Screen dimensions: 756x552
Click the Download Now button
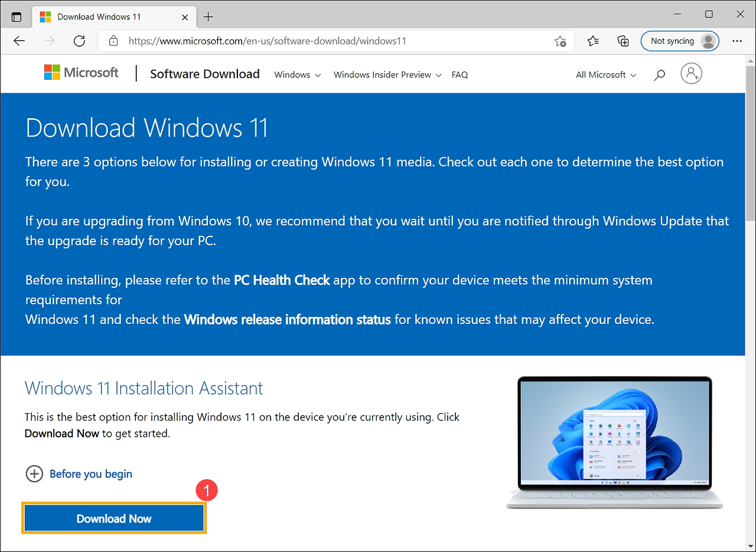coord(114,518)
